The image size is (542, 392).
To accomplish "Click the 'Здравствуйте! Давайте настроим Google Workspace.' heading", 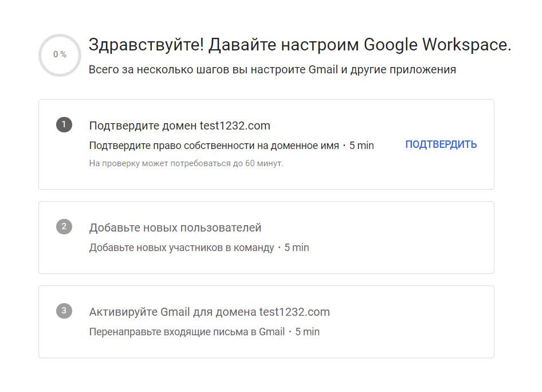I will [x=300, y=45].
